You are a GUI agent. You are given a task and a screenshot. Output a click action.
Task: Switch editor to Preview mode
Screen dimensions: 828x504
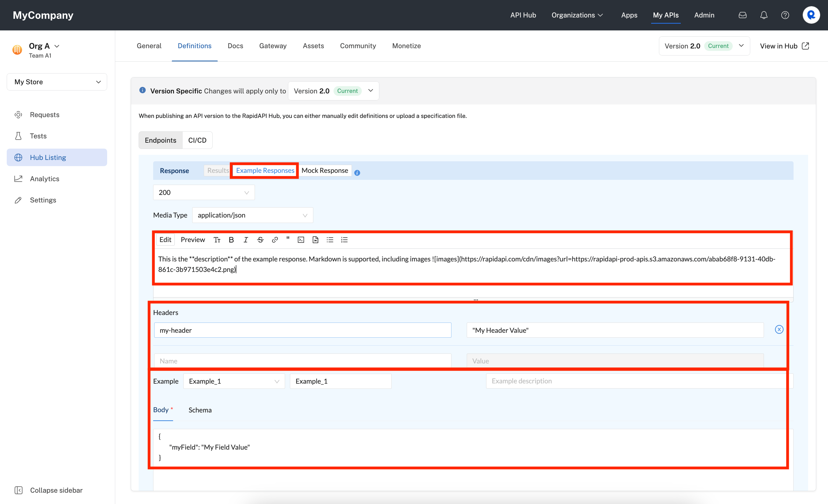192,240
